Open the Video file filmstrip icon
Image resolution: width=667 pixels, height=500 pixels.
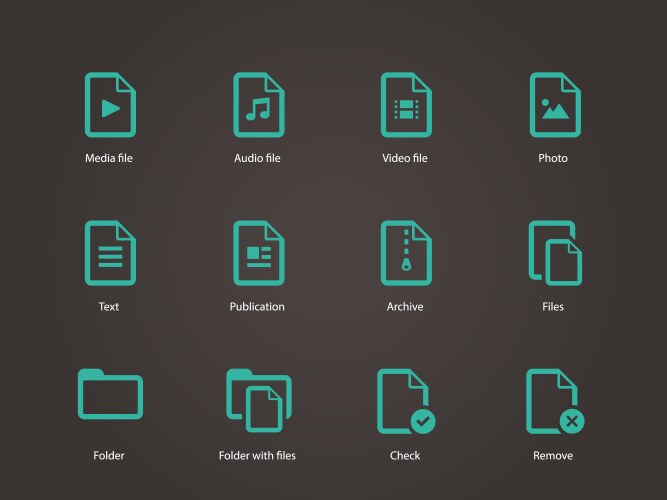(405, 105)
